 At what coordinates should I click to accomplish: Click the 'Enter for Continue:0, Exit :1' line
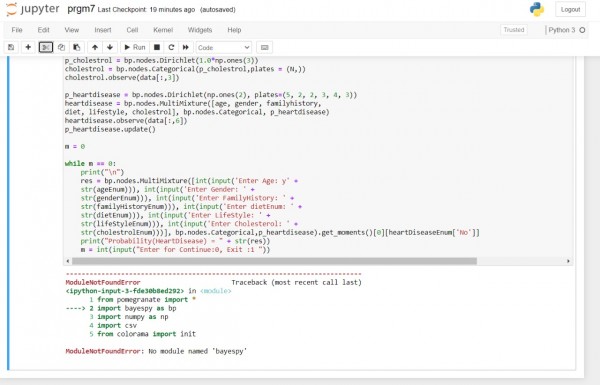[x=175, y=250]
